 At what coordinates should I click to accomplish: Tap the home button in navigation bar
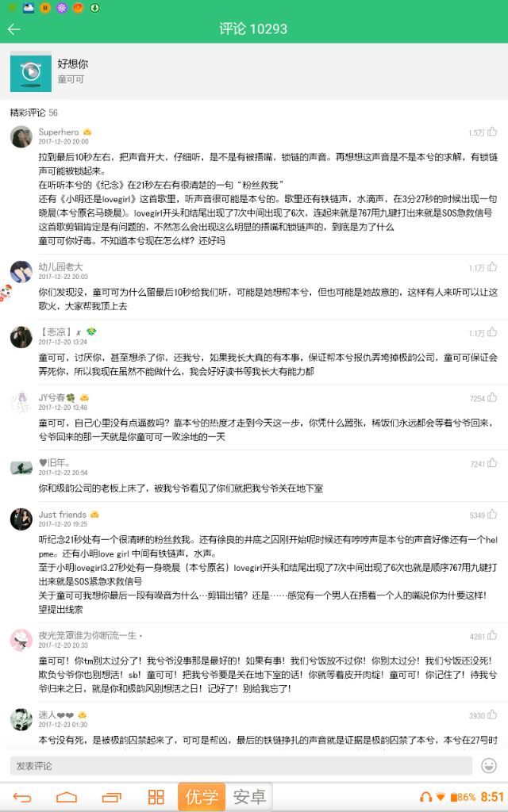click(67, 797)
